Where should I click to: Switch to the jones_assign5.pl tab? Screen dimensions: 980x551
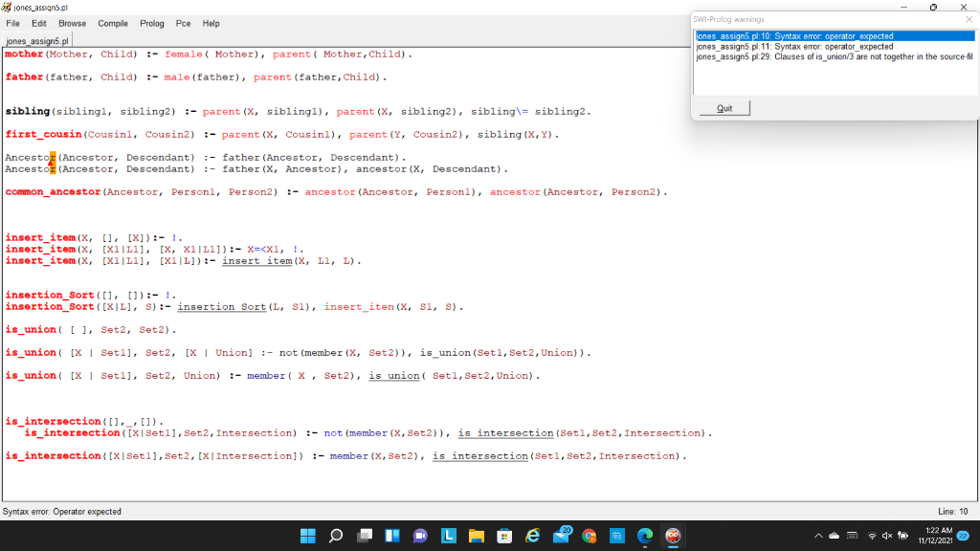36,40
